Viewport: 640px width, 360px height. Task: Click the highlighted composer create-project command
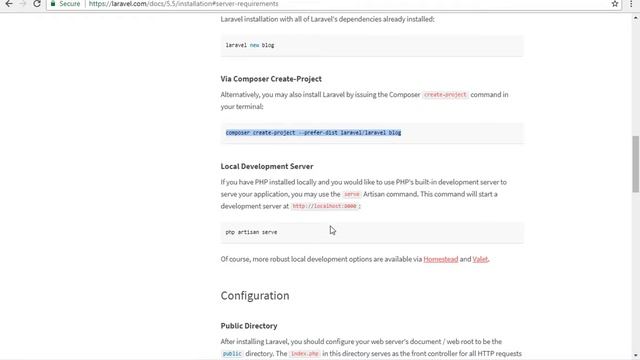[313, 133]
